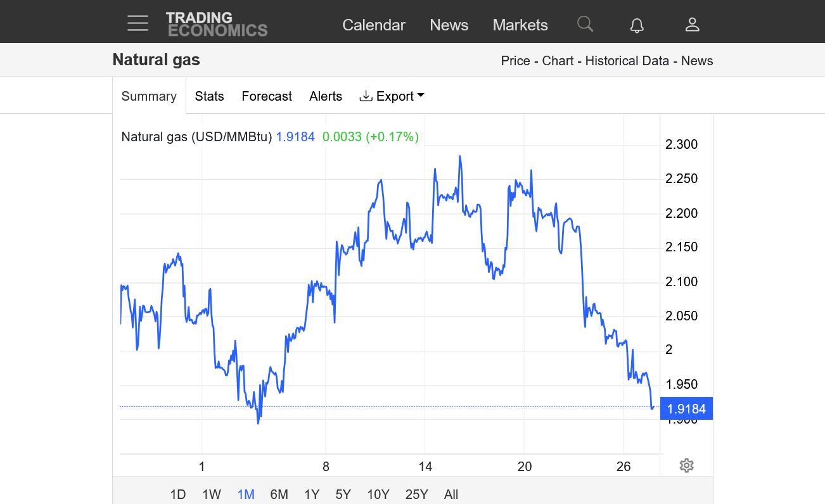Screen dimensions: 825x504
Task: Set chart range to 1D
Action: click(x=178, y=495)
